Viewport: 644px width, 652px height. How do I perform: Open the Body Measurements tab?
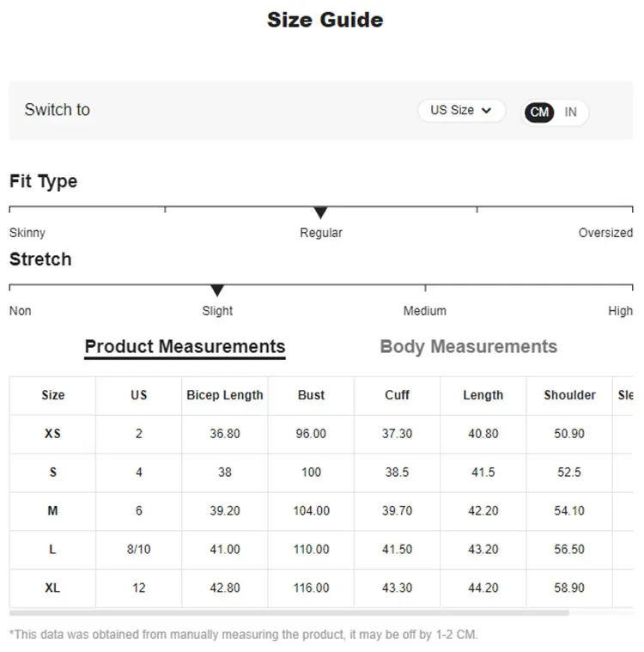[x=469, y=347]
